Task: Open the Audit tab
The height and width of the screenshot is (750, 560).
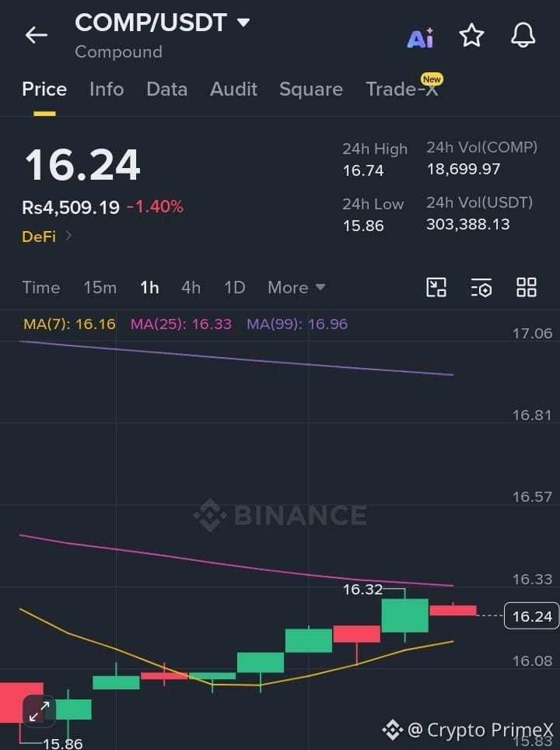Action: [233, 89]
